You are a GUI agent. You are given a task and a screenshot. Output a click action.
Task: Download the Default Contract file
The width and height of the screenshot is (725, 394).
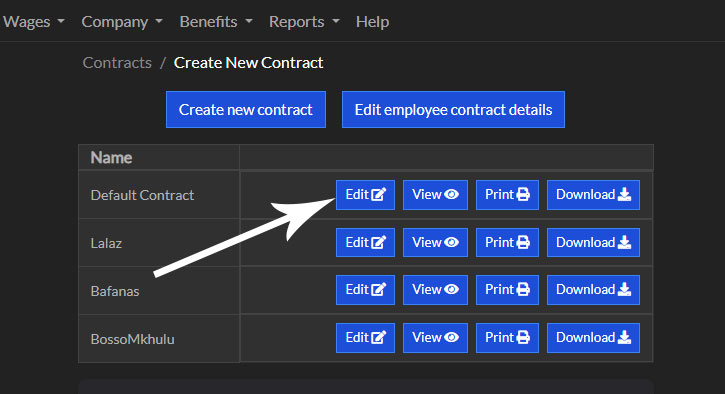pos(593,195)
